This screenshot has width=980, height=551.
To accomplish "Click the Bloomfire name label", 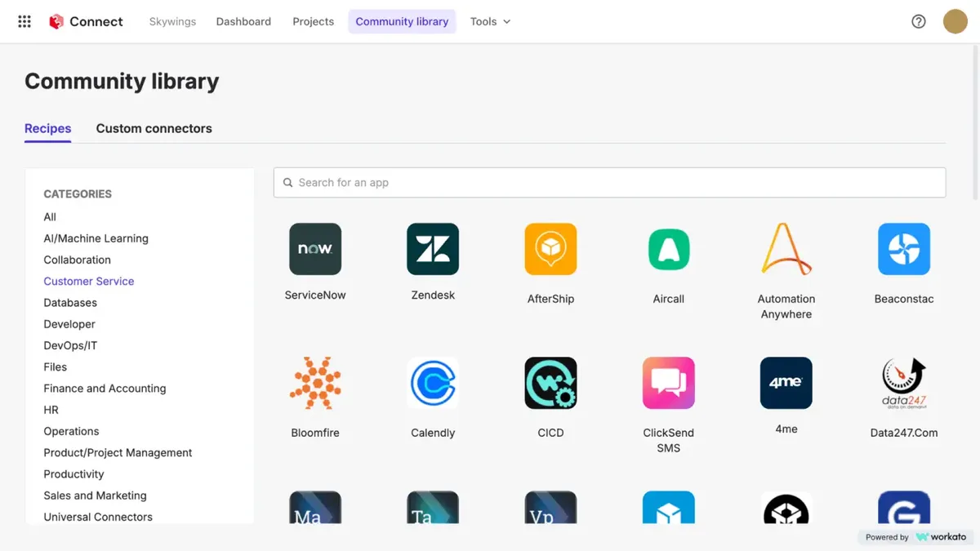I will click(x=315, y=433).
